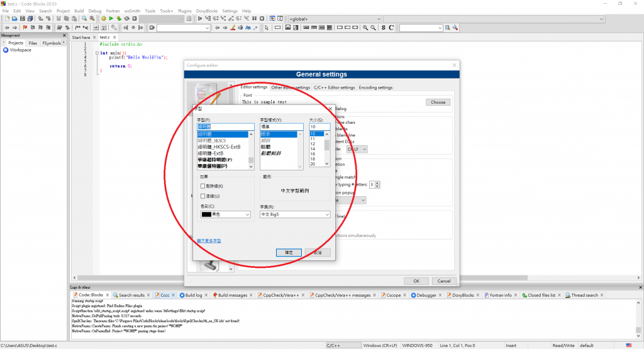Click the 確定 button in font dialog
The image size is (644, 349).
pyautogui.click(x=289, y=253)
